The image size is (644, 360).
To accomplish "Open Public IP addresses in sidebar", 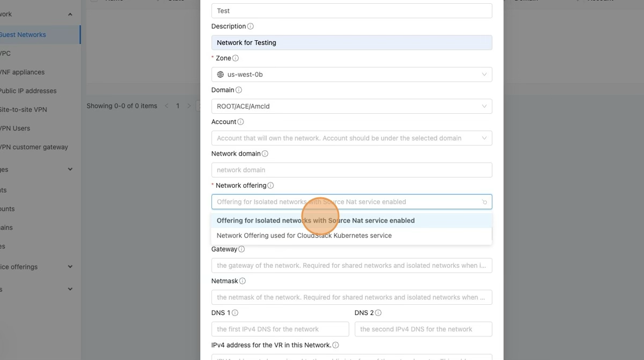I will coord(28,91).
